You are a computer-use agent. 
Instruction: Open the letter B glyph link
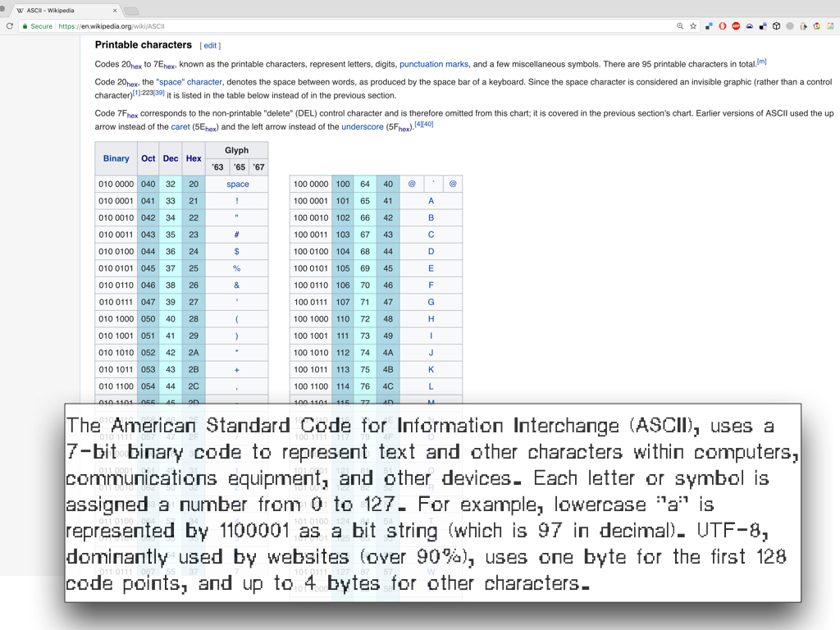(x=431, y=218)
